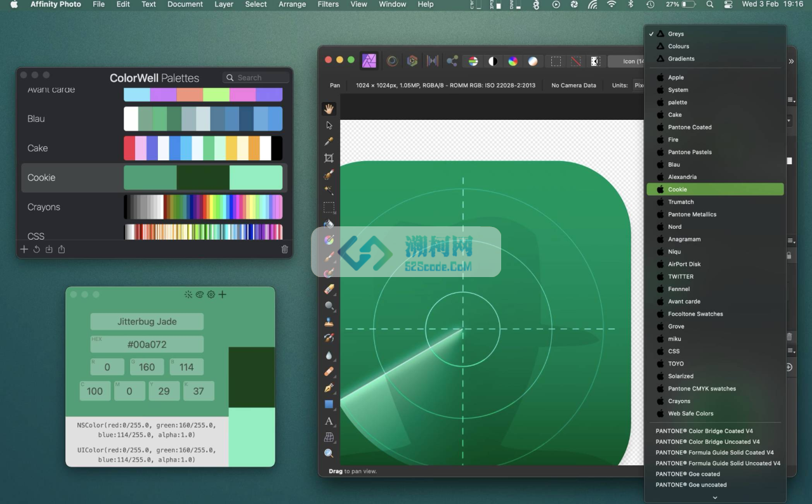Click plus icon in colour window title
812x504 pixels.
[223, 294]
